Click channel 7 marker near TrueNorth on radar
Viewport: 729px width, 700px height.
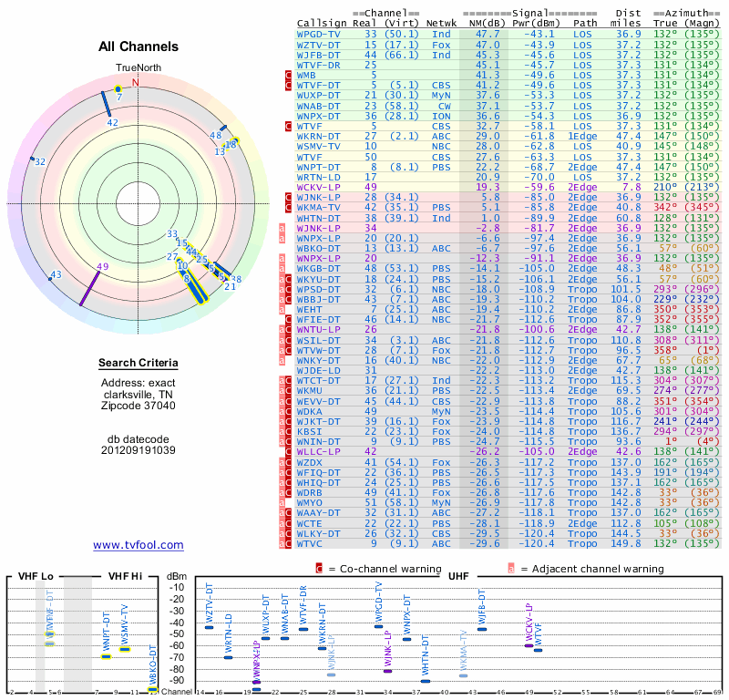tap(118, 89)
